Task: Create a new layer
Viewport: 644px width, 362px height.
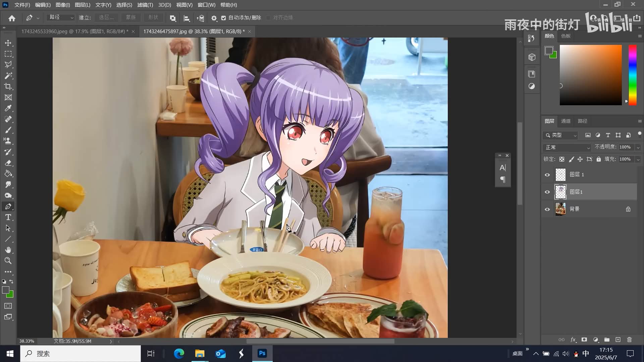Action: tap(618, 340)
